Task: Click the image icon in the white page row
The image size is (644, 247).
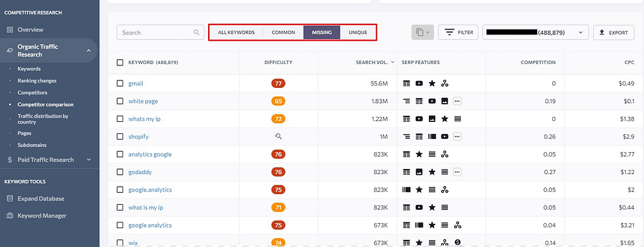Action: pyautogui.click(x=445, y=101)
